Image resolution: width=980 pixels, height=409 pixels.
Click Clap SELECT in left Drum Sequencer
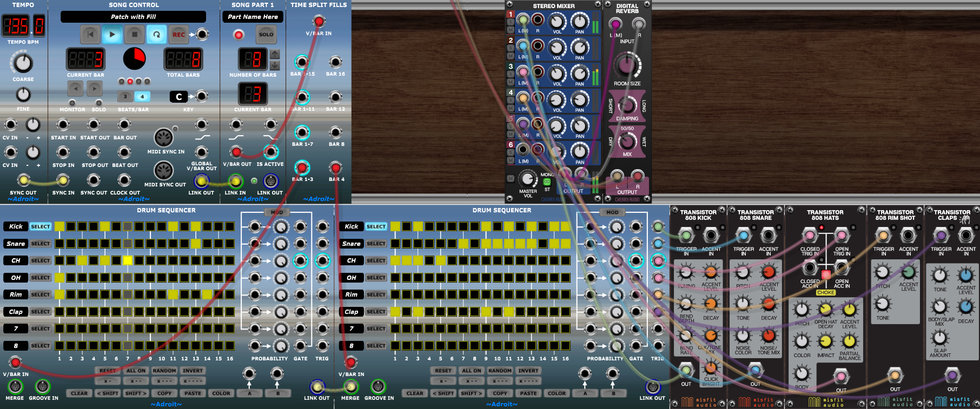pyautogui.click(x=41, y=312)
